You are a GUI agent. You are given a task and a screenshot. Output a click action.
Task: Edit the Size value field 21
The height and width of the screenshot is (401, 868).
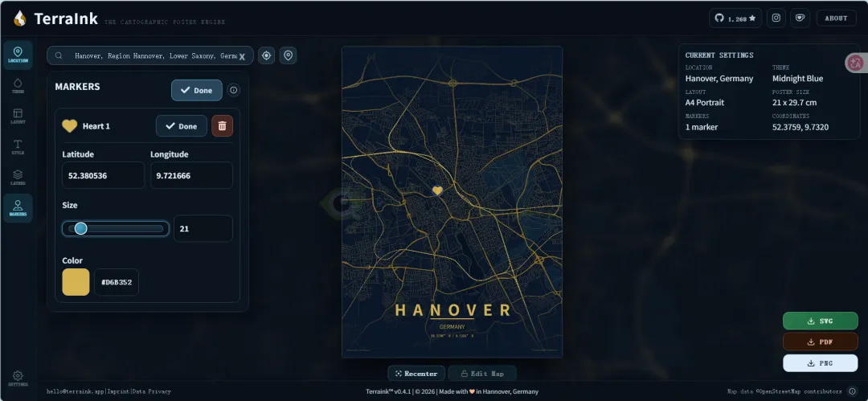pyautogui.click(x=203, y=228)
